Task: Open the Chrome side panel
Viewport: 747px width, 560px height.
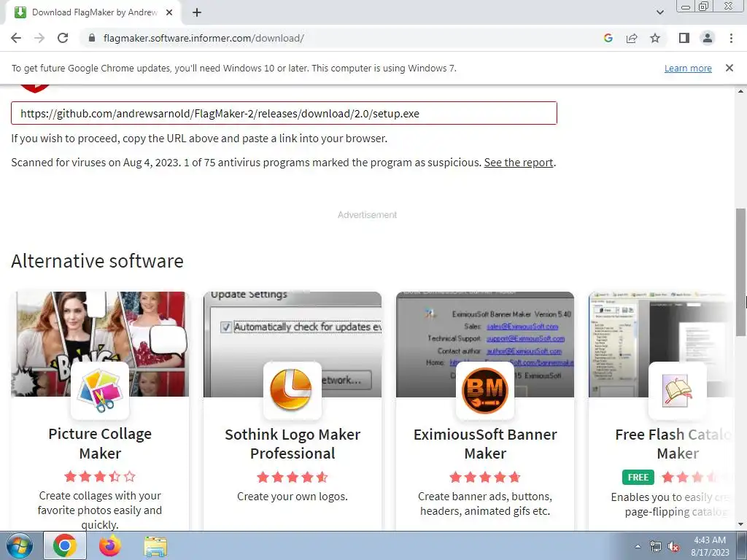Action: coord(684,38)
